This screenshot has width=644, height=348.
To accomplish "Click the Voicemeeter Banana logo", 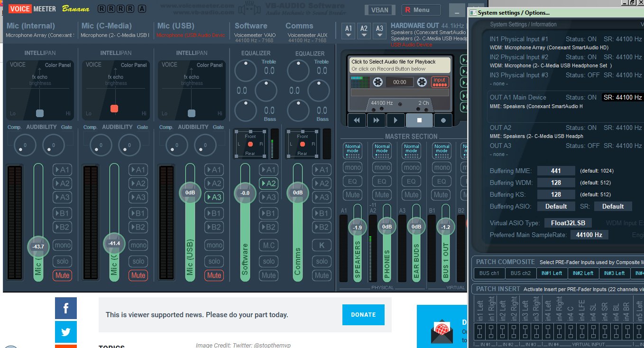I will tap(49, 9).
